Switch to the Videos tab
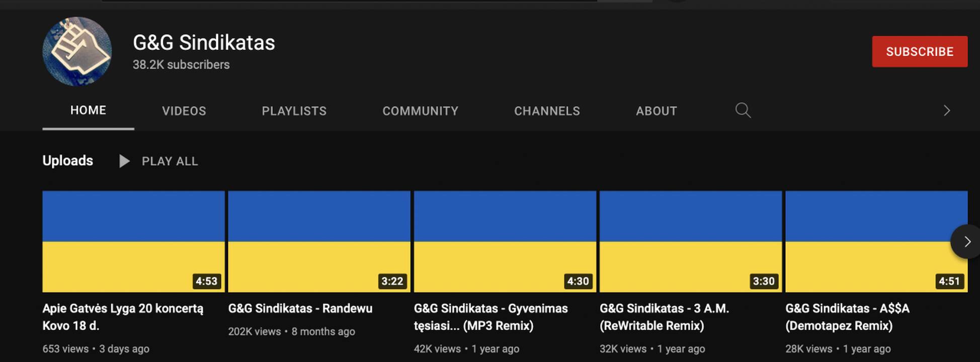980x362 pixels. [x=184, y=111]
